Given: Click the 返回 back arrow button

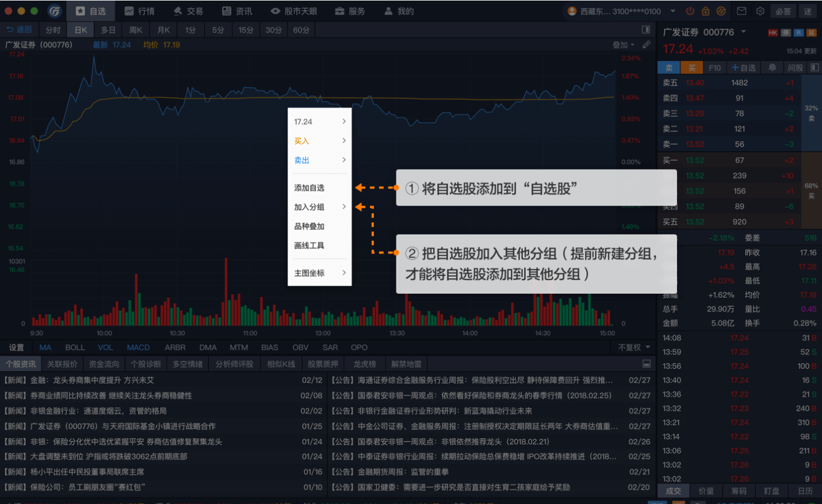Looking at the screenshot, I should pyautogui.click(x=19, y=29).
